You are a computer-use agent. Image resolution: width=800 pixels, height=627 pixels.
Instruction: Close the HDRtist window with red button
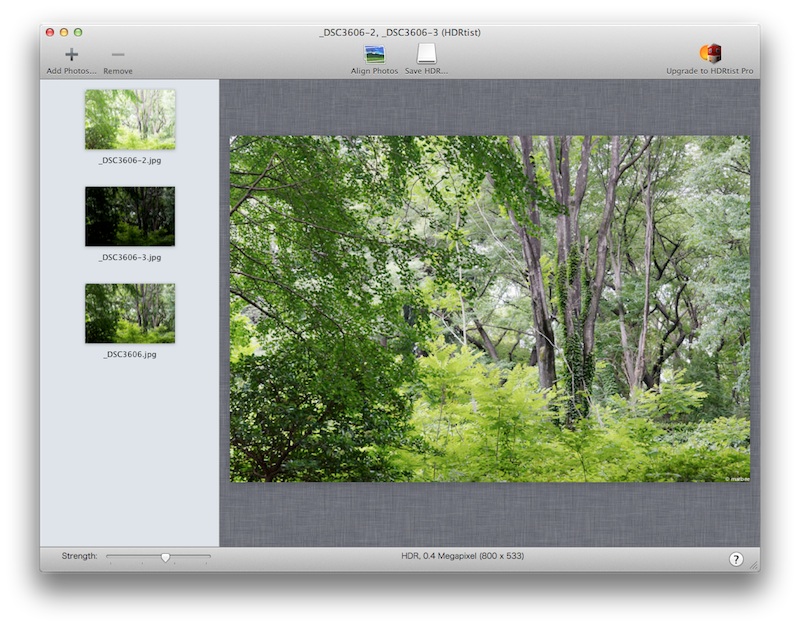(x=50, y=33)
